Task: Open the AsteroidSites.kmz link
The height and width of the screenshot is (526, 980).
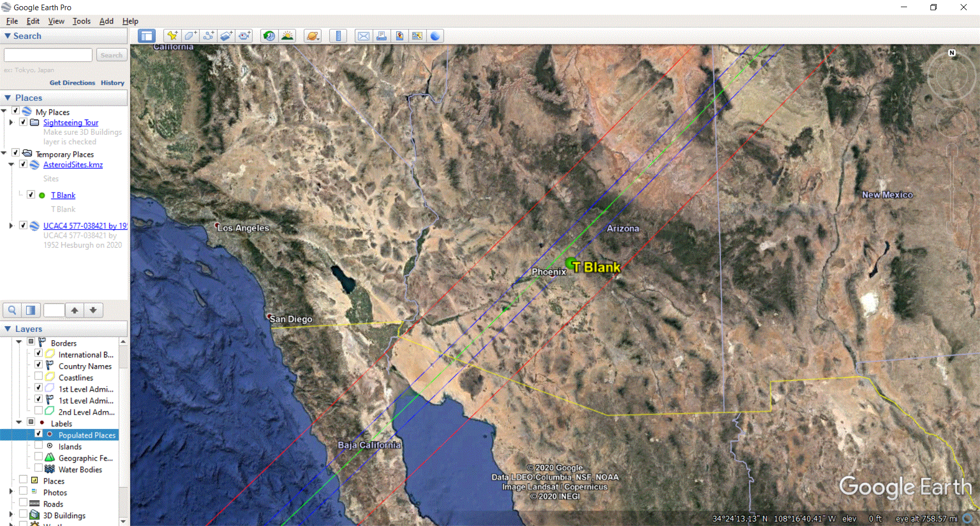Action: (73, 164)
